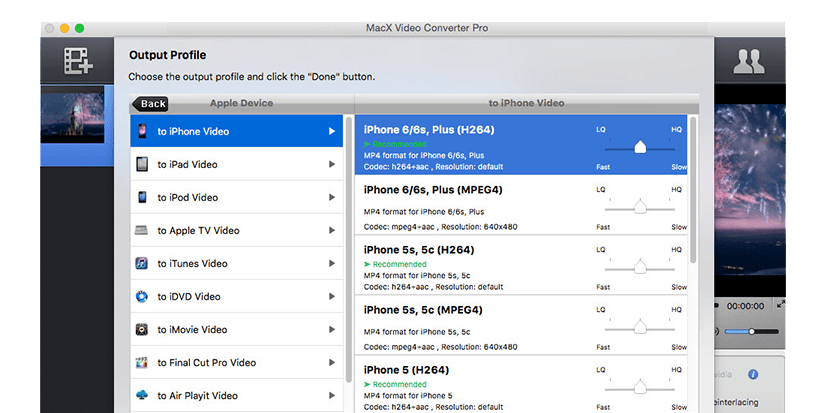The image size is (826, 413).
Task: Click the Back button
Action: 150,104
